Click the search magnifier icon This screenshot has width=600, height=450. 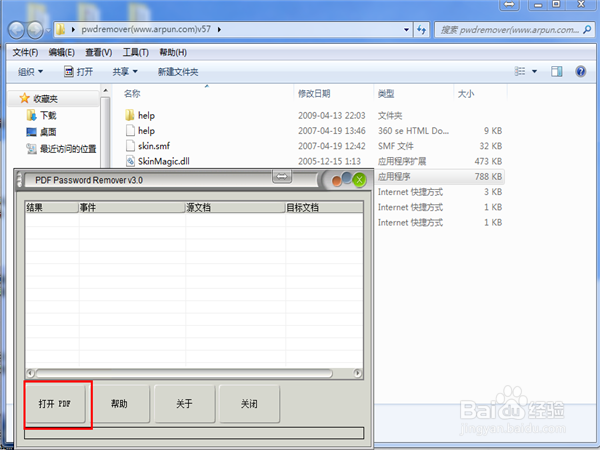[587, 29]
